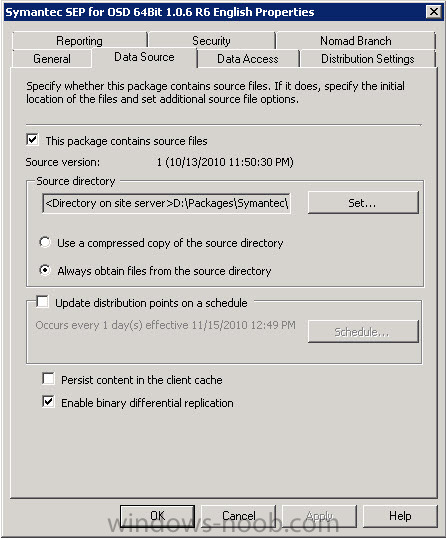This screenshot has height=538, width=446.
Task: Click the Set... button
Action: (x=363, y=203)
